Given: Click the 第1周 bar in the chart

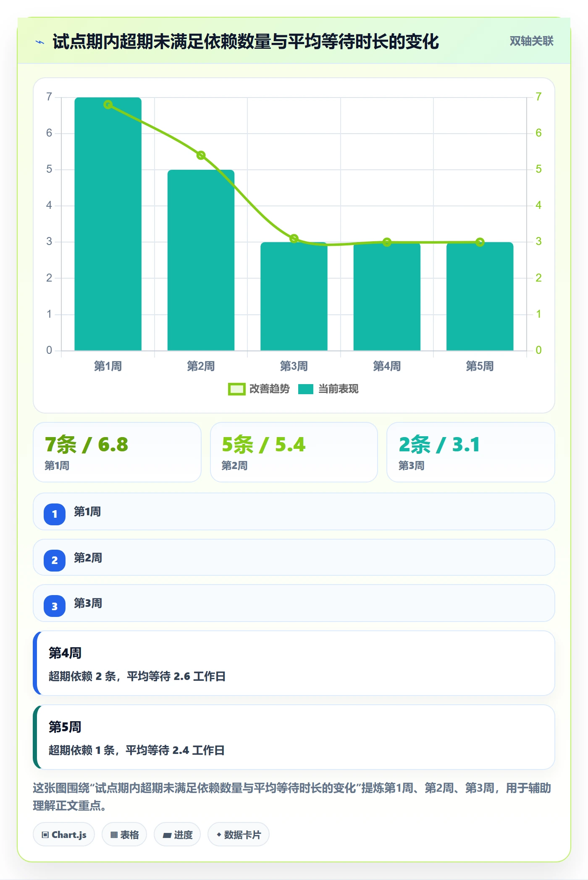Looking at the screenshot, I should coord(108,224).
